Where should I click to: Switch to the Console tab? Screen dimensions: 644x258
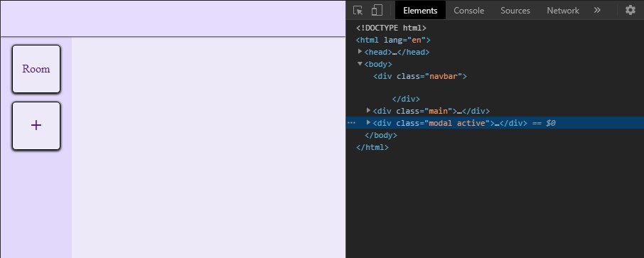[x=468, y=11]
